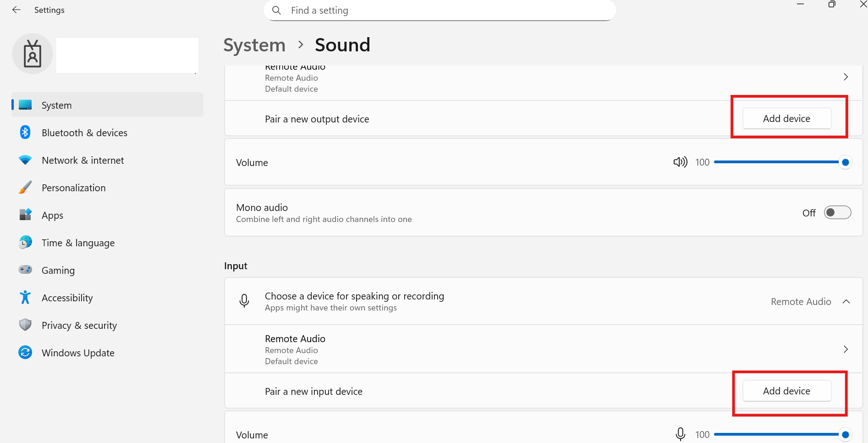Screen dimensions: 868x443
Task: Click the Find a setting search box
Action: point(440,10)
